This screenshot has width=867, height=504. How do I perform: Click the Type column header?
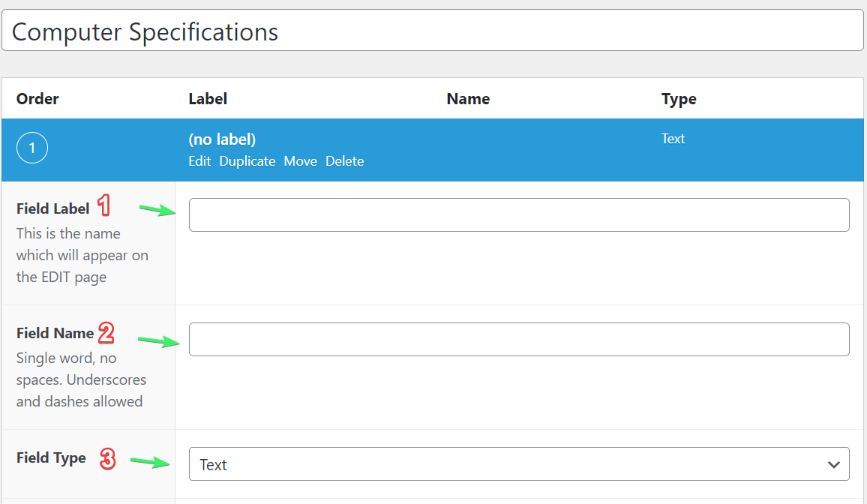(x=679, y=98)
